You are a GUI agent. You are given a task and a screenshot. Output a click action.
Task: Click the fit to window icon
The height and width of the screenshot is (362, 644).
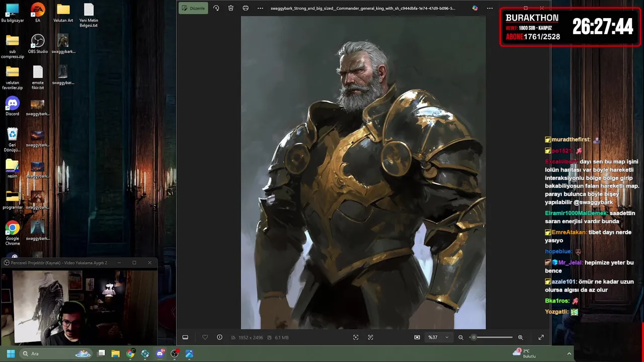[417, 337]
